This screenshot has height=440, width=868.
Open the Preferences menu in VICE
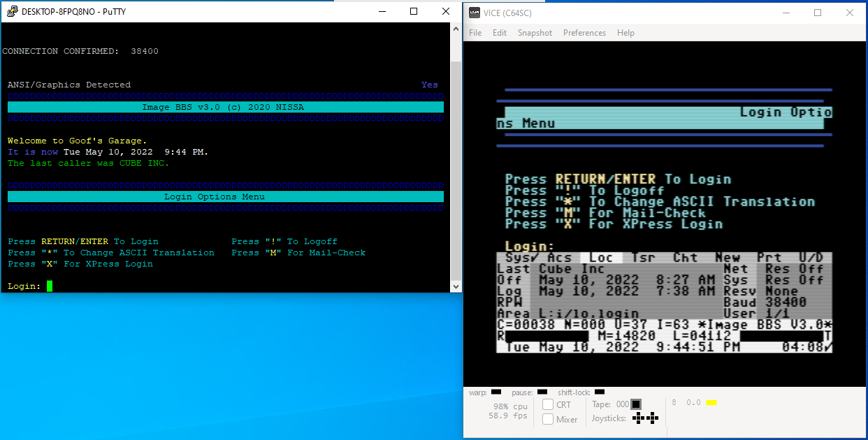pos(585,33)
